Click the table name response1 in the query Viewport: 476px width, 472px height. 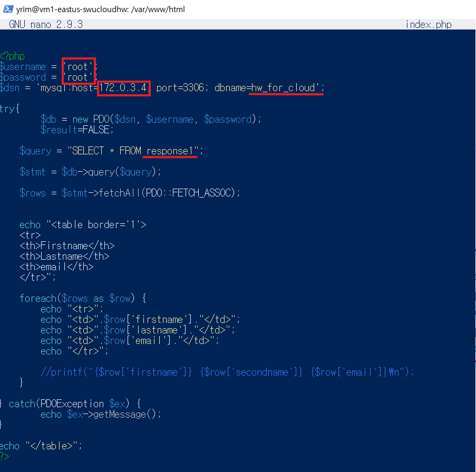point(170,151)
